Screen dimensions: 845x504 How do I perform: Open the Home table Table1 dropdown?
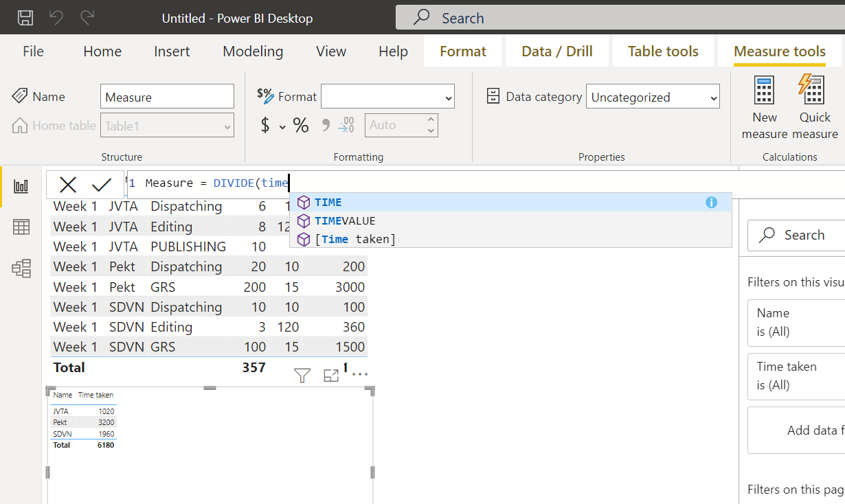coord(167,126)
